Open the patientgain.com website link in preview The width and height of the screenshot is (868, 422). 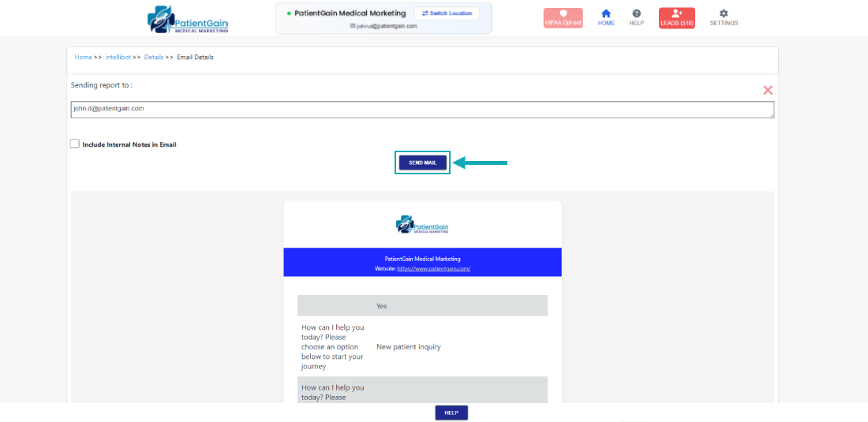(434, 268)
